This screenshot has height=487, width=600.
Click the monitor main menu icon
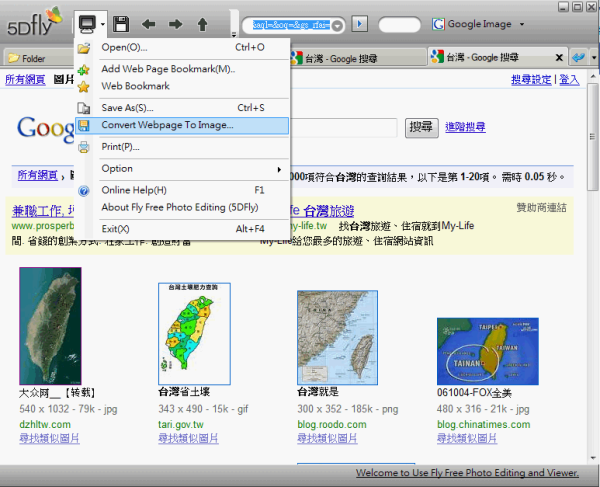pyautogui.click(x=89, y=22)
